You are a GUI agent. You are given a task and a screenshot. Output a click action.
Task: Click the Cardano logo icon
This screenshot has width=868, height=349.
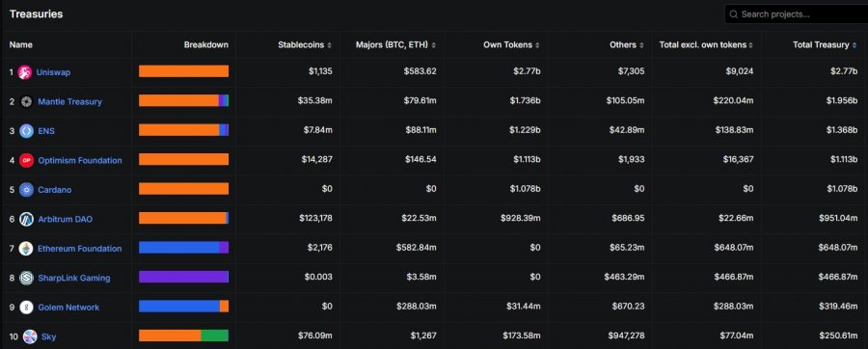26,190
